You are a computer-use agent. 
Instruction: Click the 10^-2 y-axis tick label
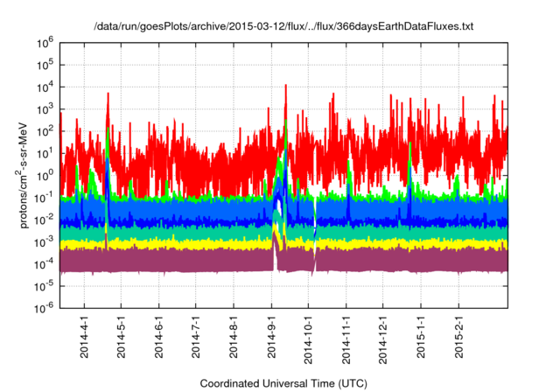pyautogui.click(x=44, y=220)
